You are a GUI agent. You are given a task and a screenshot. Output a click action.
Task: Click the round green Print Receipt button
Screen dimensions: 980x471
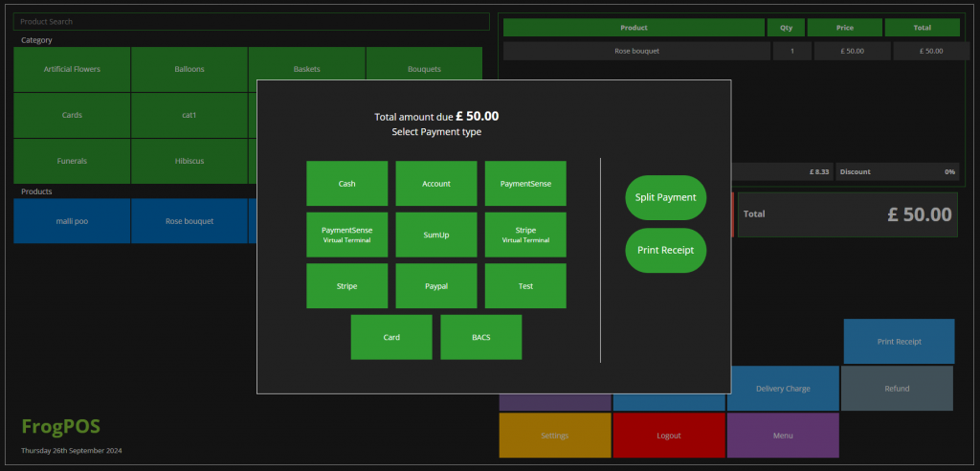[665, 251]
